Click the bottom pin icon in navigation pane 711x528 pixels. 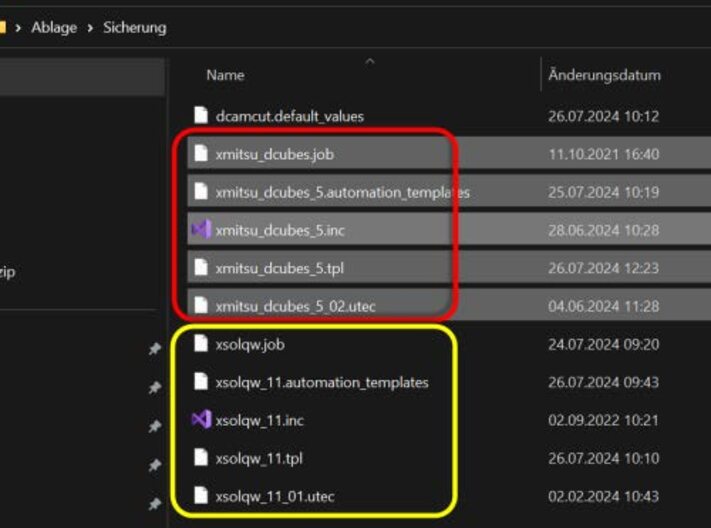154,503
